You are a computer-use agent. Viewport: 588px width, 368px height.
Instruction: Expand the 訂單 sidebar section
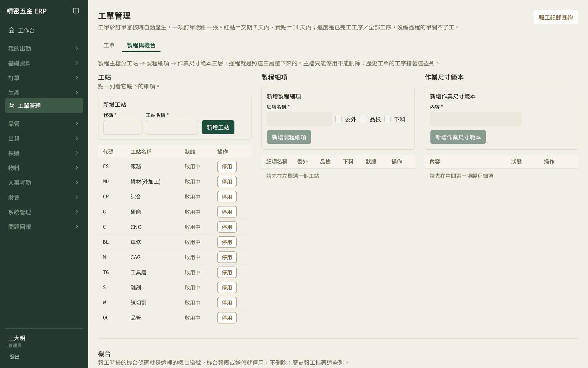coord(44,78)
